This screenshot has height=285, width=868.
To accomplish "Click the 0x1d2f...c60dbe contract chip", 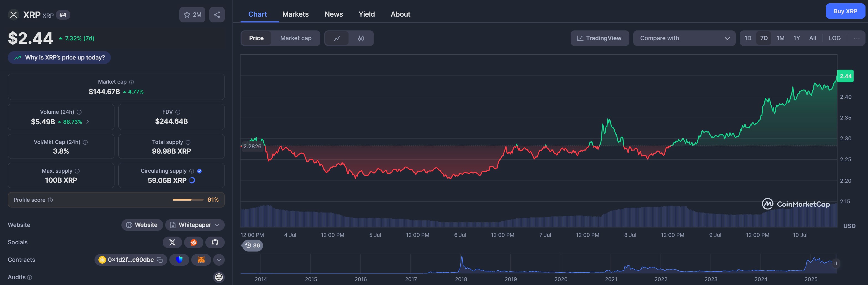I will pos(131,260).
